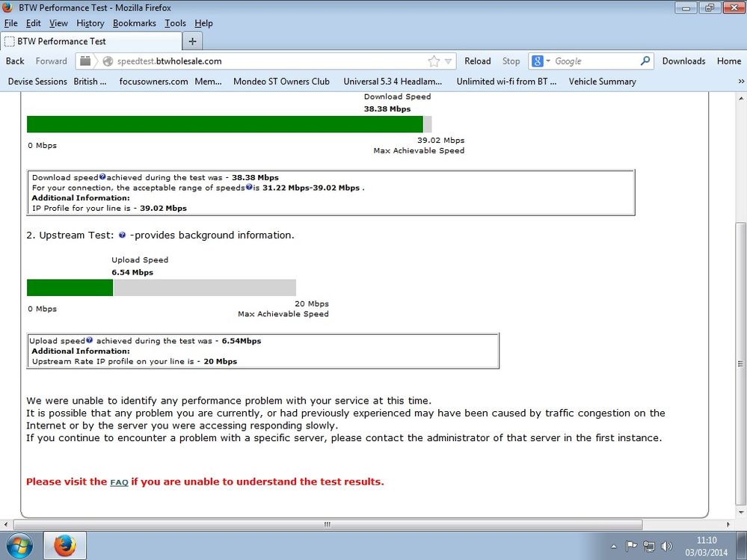747x560 pixels.
Task: Bookmark this page with the star icon
Action: click(x=434, y=61)
